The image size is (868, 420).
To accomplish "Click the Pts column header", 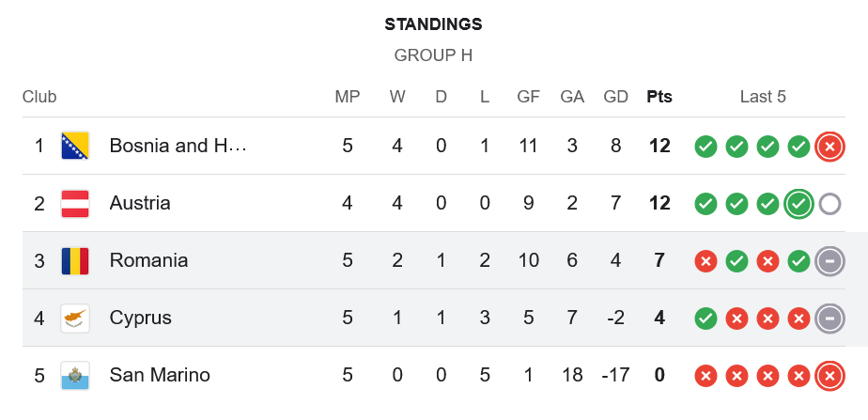I will 659,97.
